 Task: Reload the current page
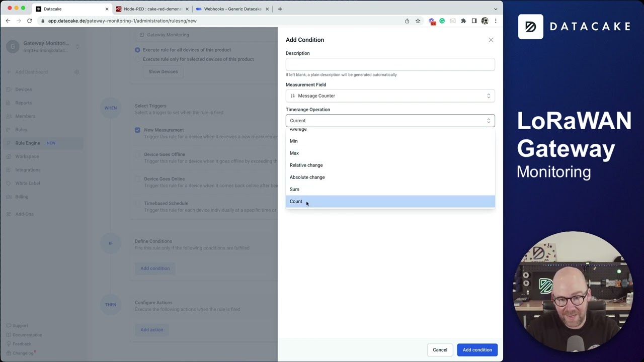click(x=30, y=21)
